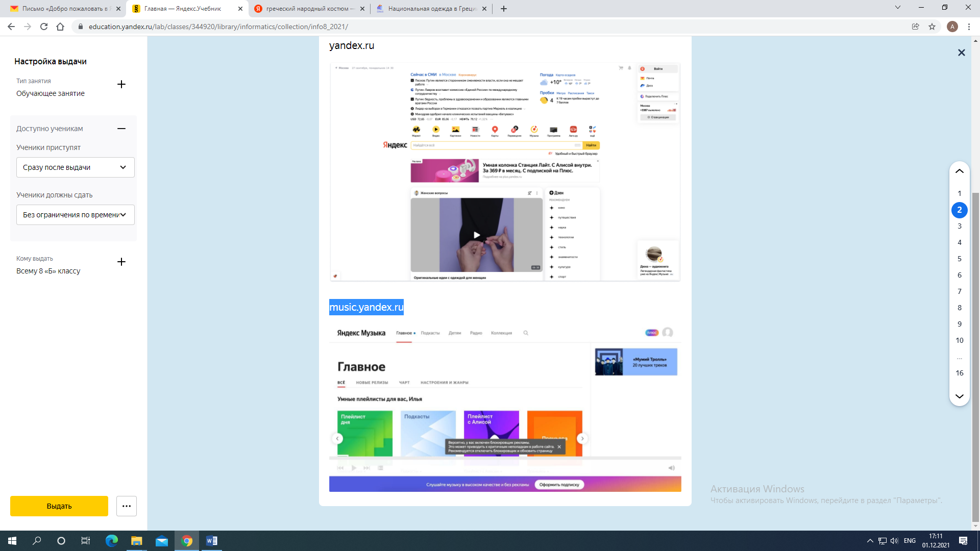
Task: Switch to Word on the taskbar
Action: [x=212, y=541]
